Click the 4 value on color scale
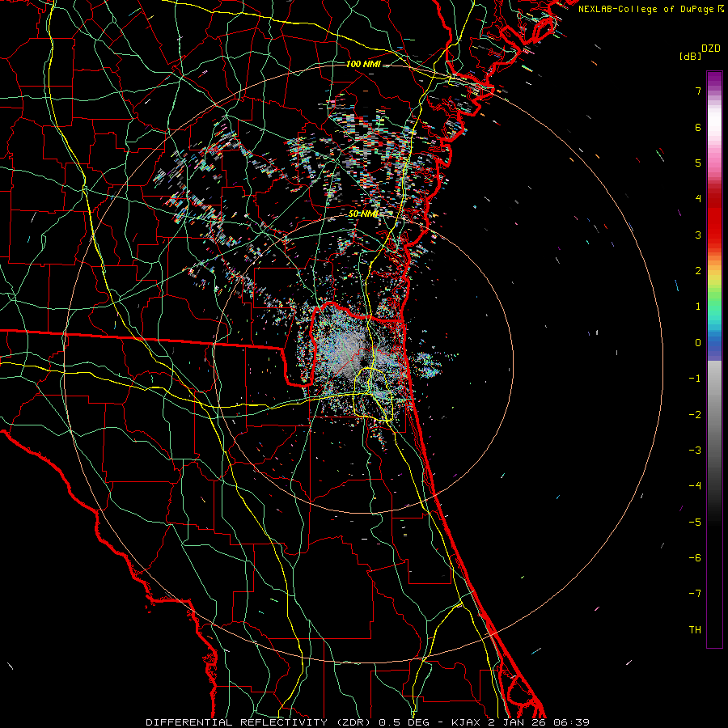This screenshot has width=728, height=728. tap(698, 199)
